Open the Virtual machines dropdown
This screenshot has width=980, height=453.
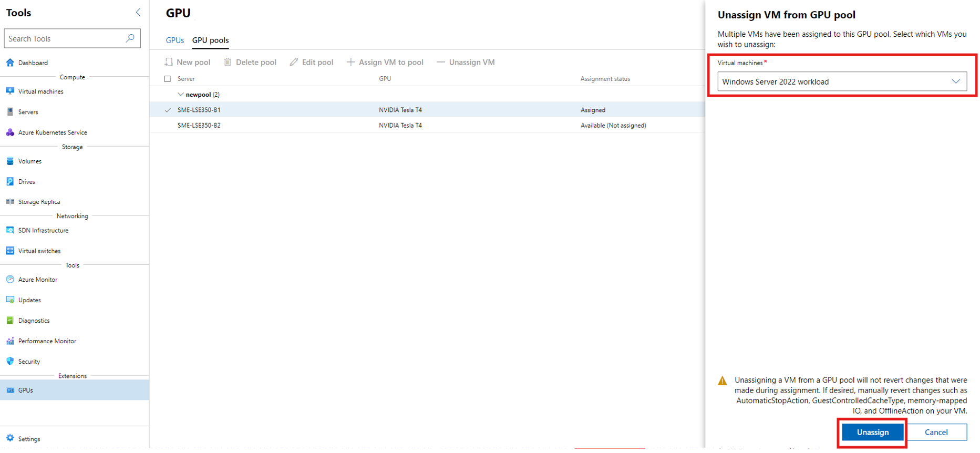[841, 81]
